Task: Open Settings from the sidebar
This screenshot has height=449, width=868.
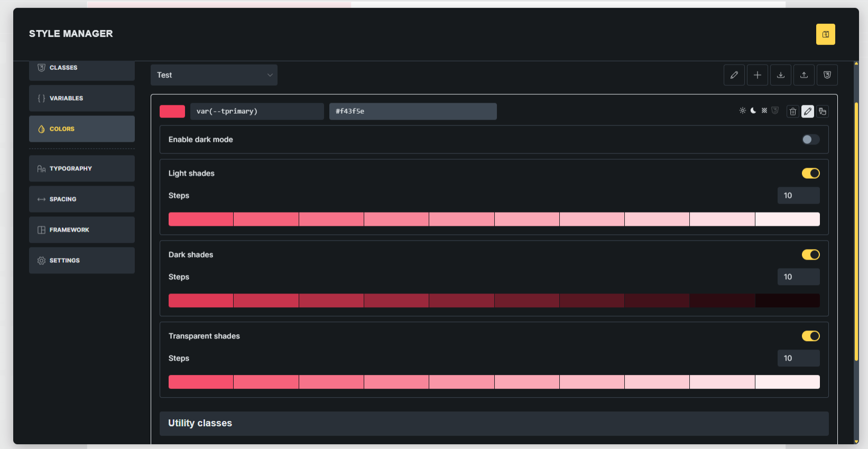Action: (82, 261)
